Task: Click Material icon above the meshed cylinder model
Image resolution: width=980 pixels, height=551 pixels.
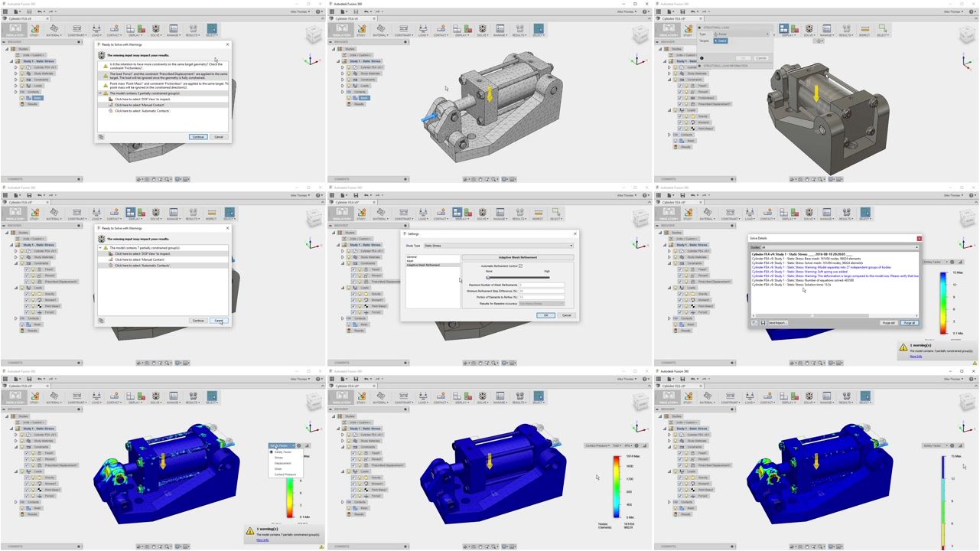Action: 381,29
